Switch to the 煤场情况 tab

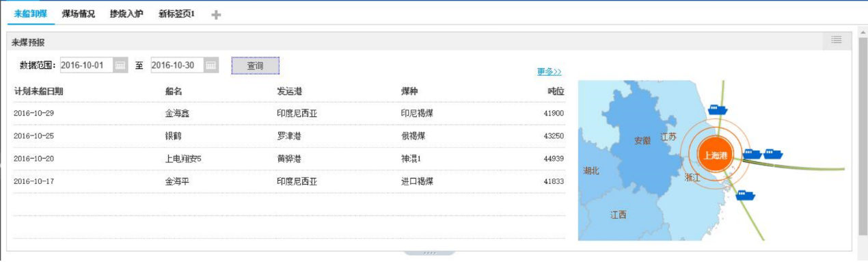(x=79, y=14)
